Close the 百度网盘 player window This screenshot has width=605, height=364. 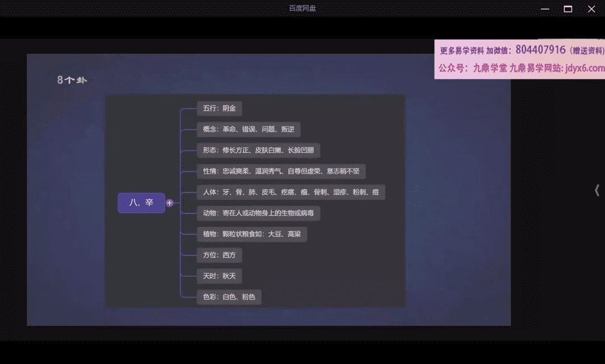coord(591,9)
